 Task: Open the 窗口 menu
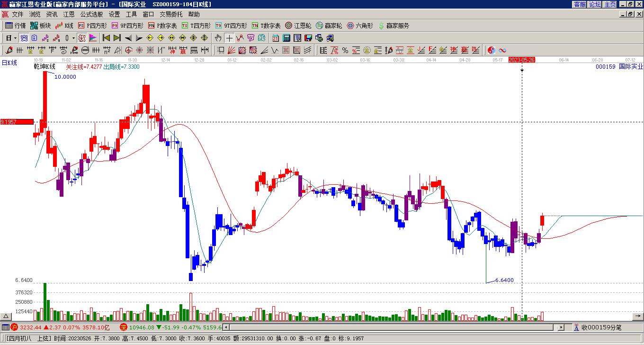pyautogui.click(x=149, y=15)
